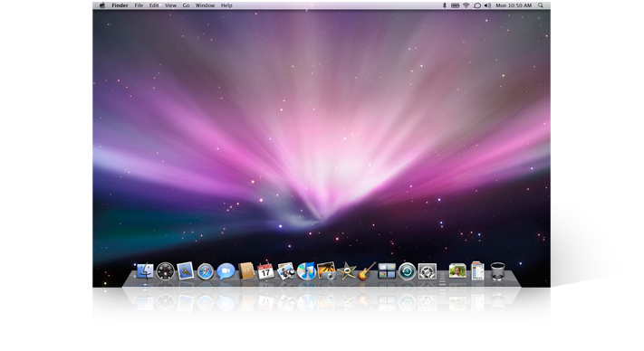The image size is (644, 351).
Task: Launch iTunes from the Dock
Action: [x=306, y=271]
